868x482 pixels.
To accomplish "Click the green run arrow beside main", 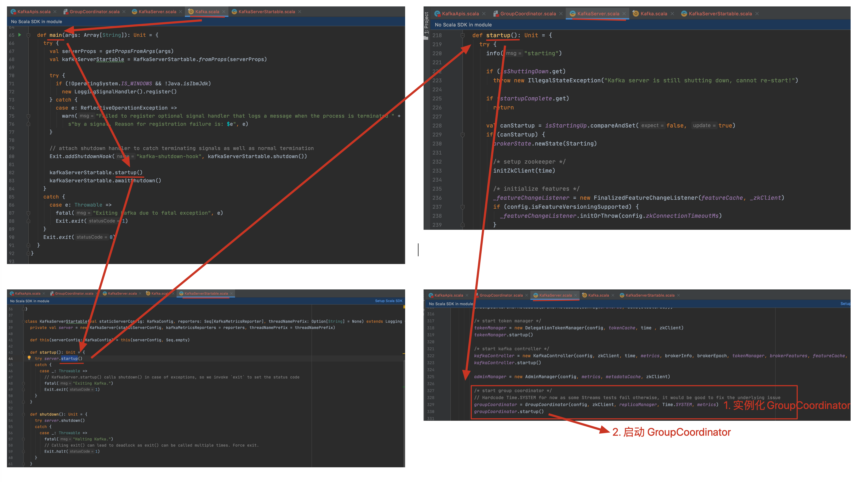I will tap(20, 35).
